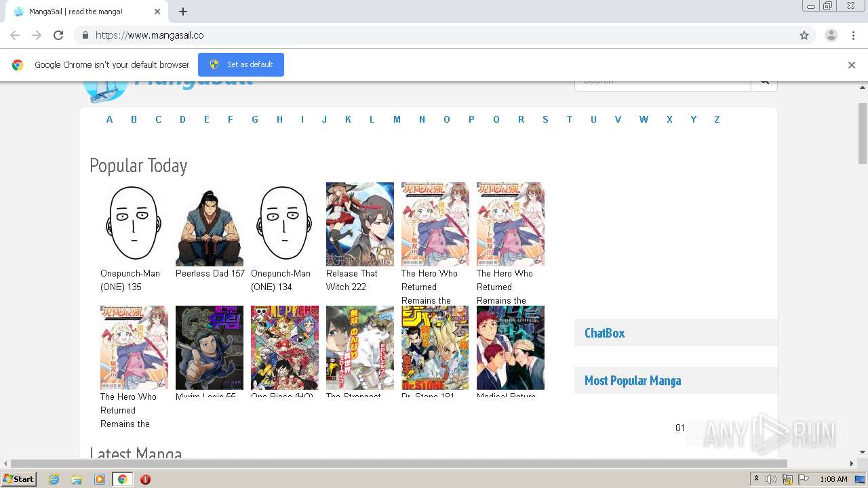Click Onepunch-Man 135 cover thumbnail
The image size is (868, 488).
[x=134, y=224]
